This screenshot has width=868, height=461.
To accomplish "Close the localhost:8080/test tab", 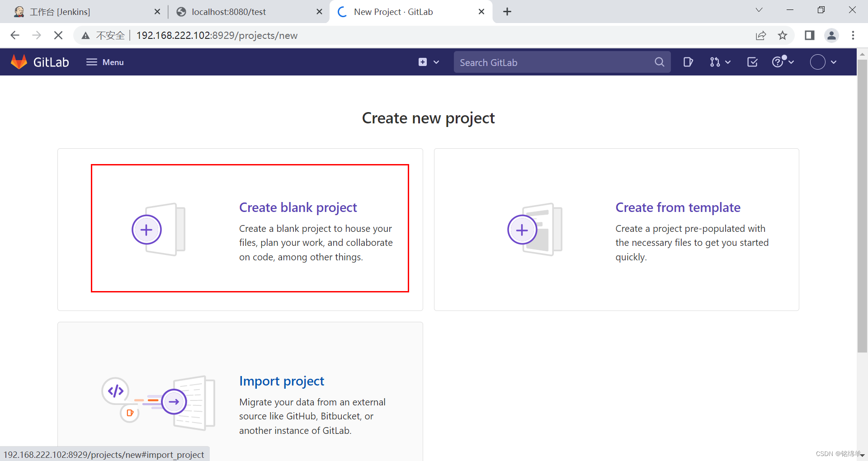I will click(319, 12).
